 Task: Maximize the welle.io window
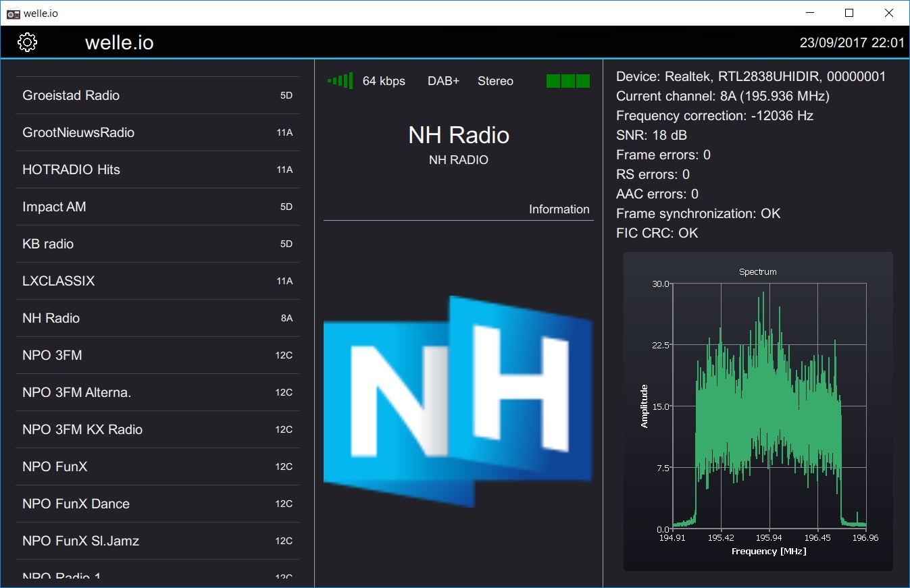(849, 13)
